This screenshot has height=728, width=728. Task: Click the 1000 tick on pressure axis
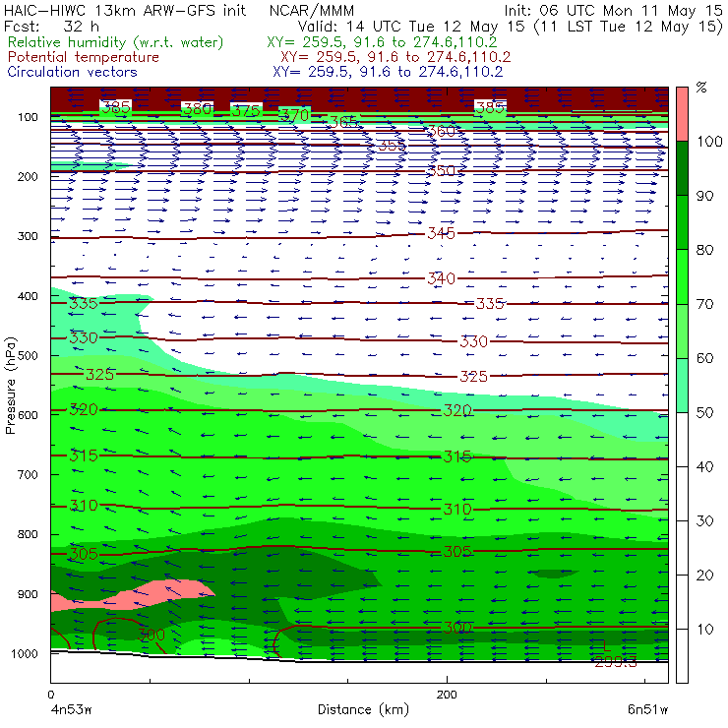(25, 654)
